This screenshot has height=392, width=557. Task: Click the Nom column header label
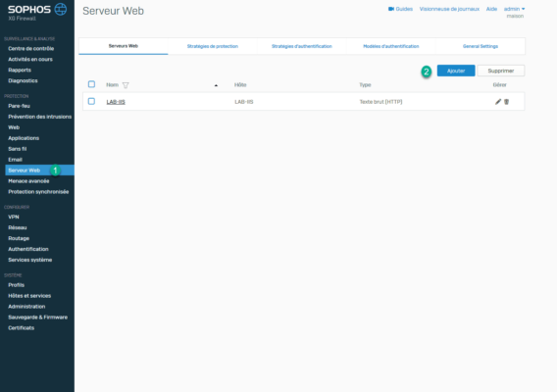click(x=112, y=85)
